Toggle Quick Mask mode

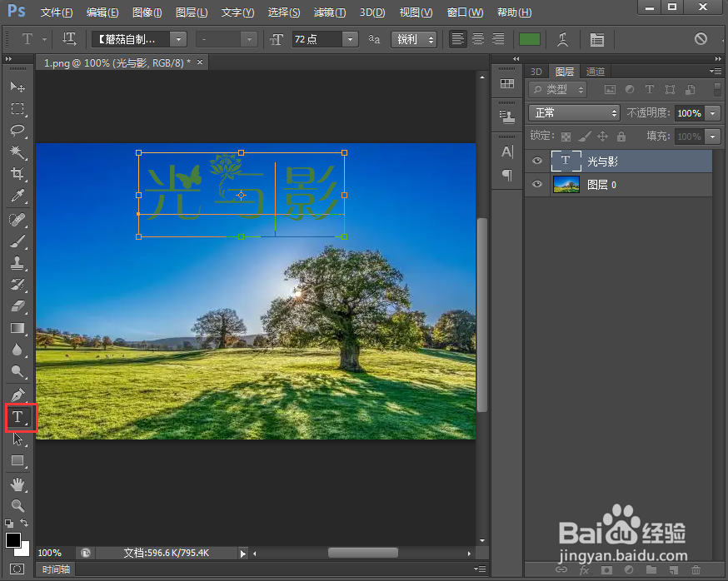click(x=17, y=569)
